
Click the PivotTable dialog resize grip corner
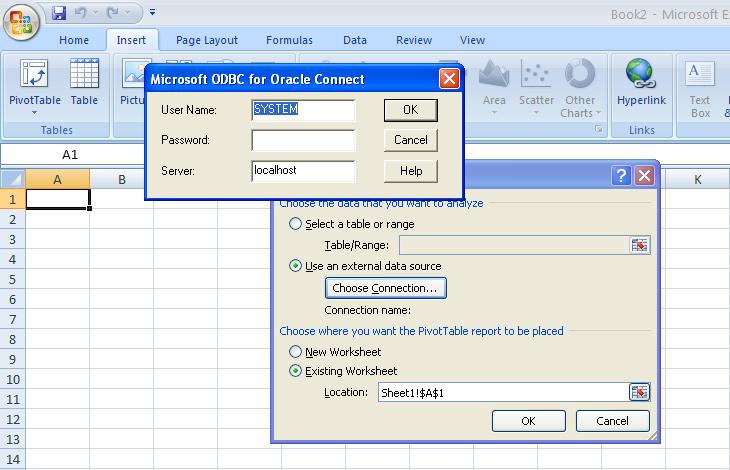[653, 436]
